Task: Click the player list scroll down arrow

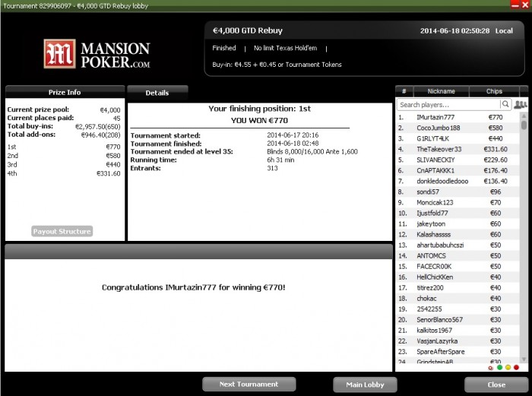Action: (x=524, y=359)
